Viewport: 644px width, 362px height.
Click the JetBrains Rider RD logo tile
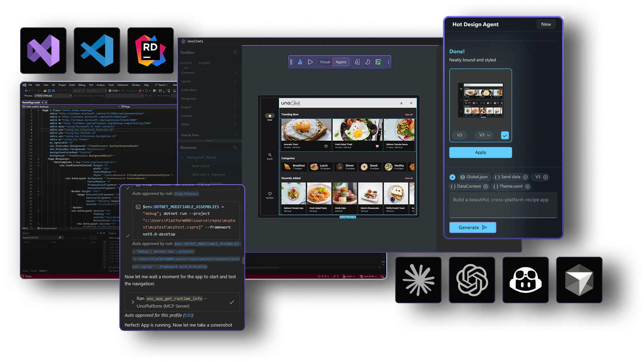click(x=150, y=50)
